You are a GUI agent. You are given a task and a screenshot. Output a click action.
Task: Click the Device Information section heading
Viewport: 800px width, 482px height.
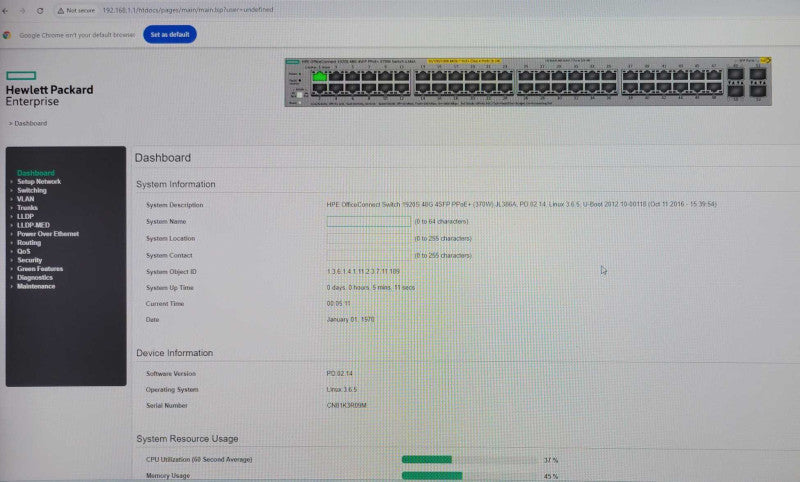coord(174,353)
